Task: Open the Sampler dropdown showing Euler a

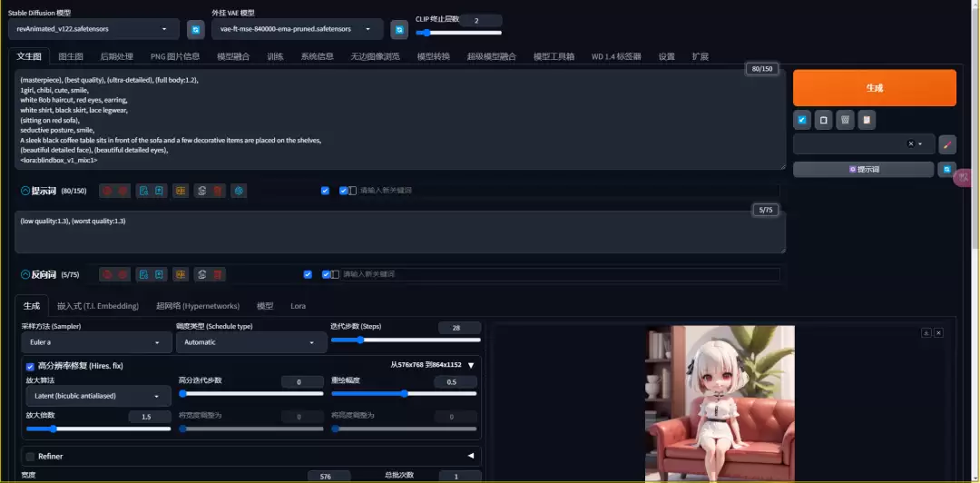Action: click(91, 342)
